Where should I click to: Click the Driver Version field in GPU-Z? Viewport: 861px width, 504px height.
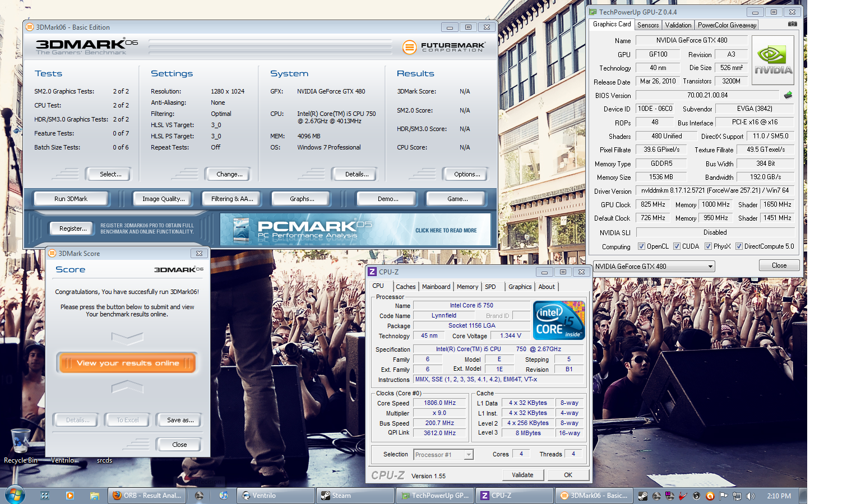(715, 190)
